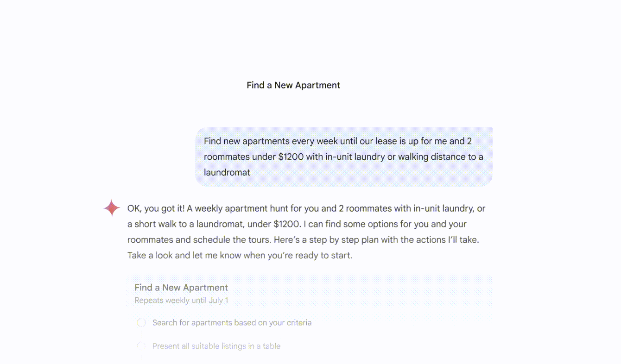This screenshot has height=364, width=621.
Task: Click "OK, you got it!" in the response
Action: pyautogui.click(x=156, y=209)
